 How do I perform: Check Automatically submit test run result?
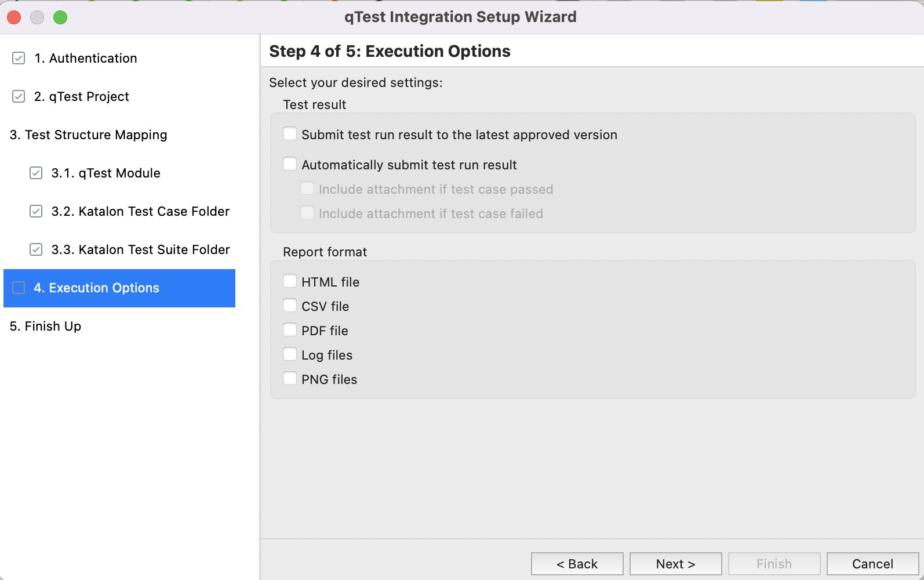pyautogui.click(x=290, y=164)
